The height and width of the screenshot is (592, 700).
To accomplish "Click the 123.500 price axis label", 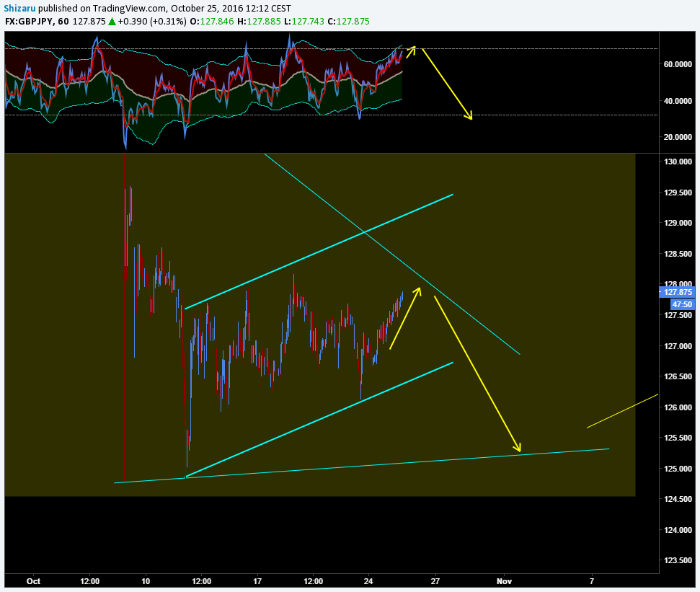I will tap(678, 560).
